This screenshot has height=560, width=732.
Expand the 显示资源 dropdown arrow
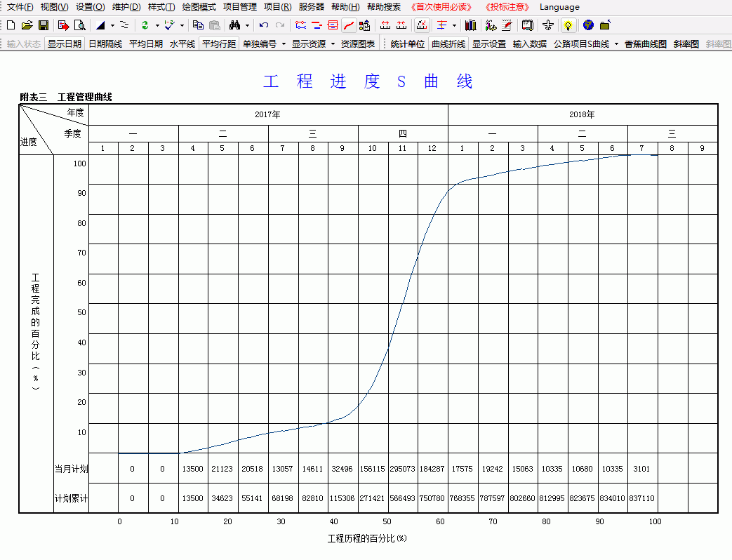coord(332,44)
